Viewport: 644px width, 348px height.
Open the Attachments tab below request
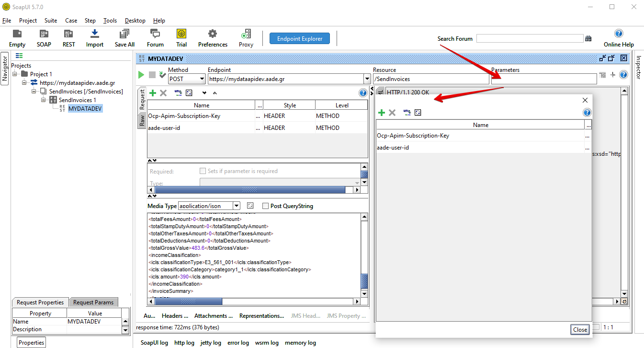click(214, 316)
